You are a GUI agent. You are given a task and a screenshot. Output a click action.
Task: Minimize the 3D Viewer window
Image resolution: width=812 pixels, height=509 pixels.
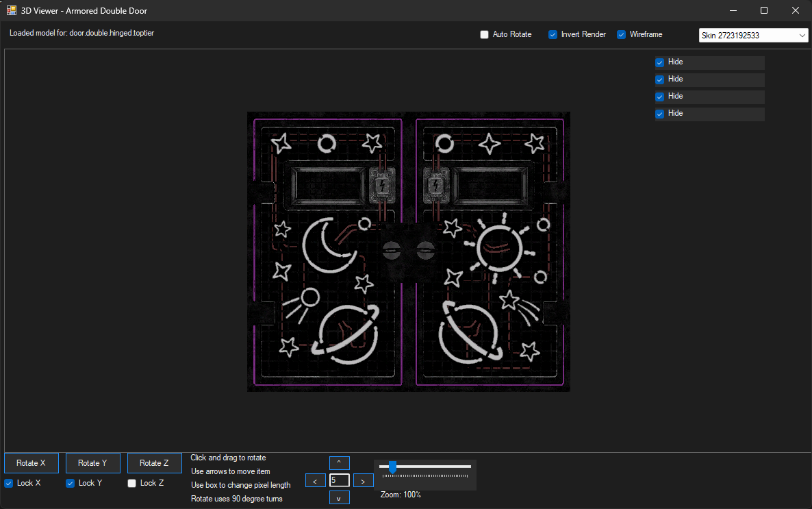[733, 10]
